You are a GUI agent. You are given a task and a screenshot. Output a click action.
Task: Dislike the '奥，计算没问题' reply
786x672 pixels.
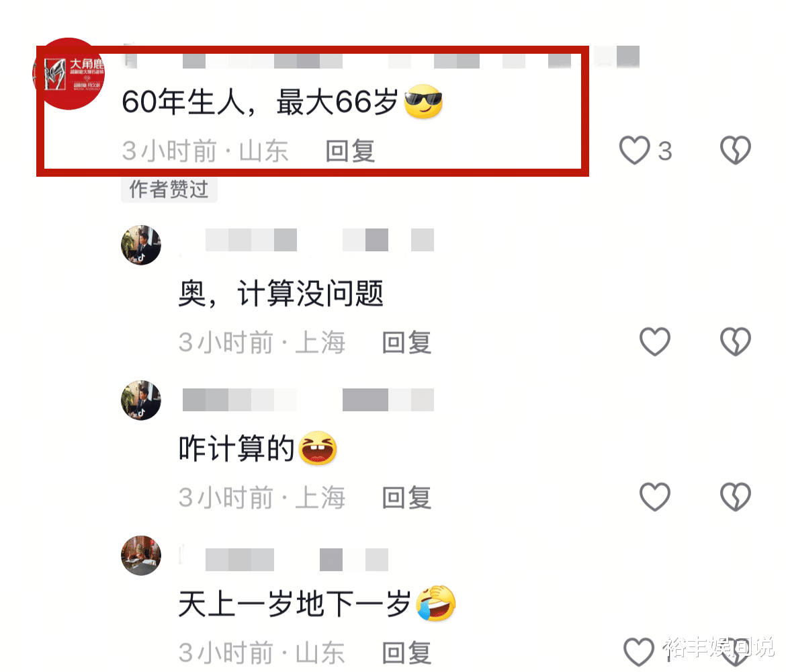[x=736, y=341]
